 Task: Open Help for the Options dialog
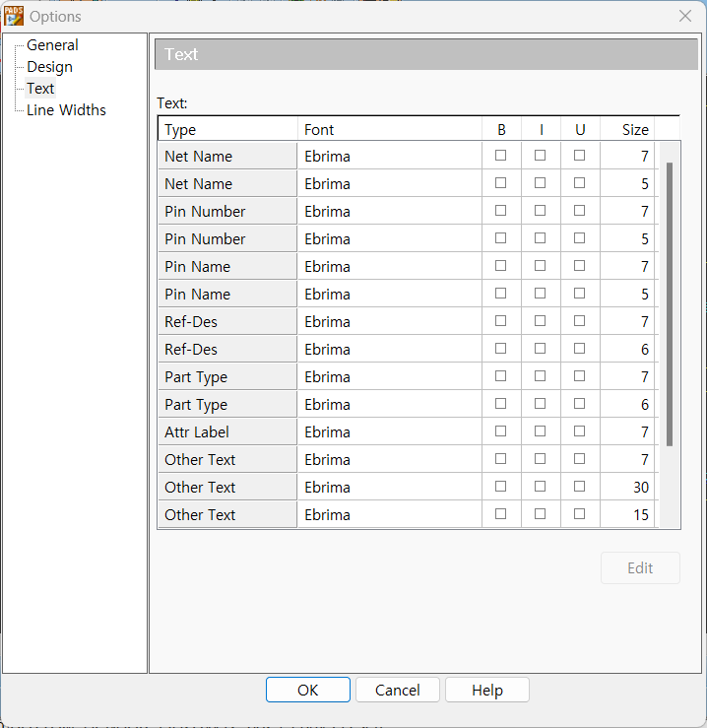coord(487,690)
